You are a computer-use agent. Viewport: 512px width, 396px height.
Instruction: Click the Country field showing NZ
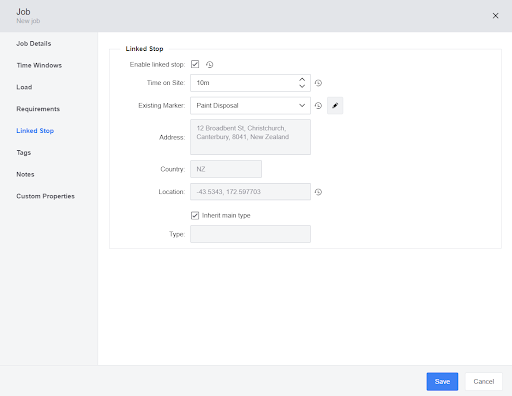pyautogui.click(x=226, y=169)
